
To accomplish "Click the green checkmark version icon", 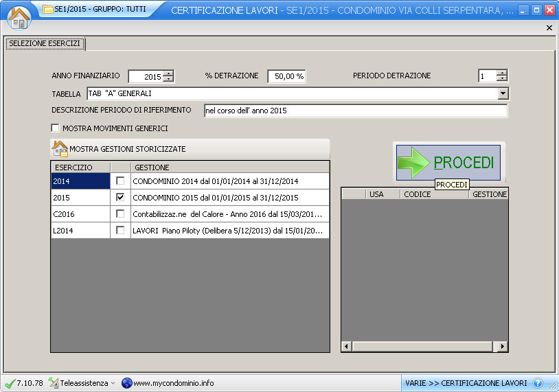I will (x=10, y=383).
